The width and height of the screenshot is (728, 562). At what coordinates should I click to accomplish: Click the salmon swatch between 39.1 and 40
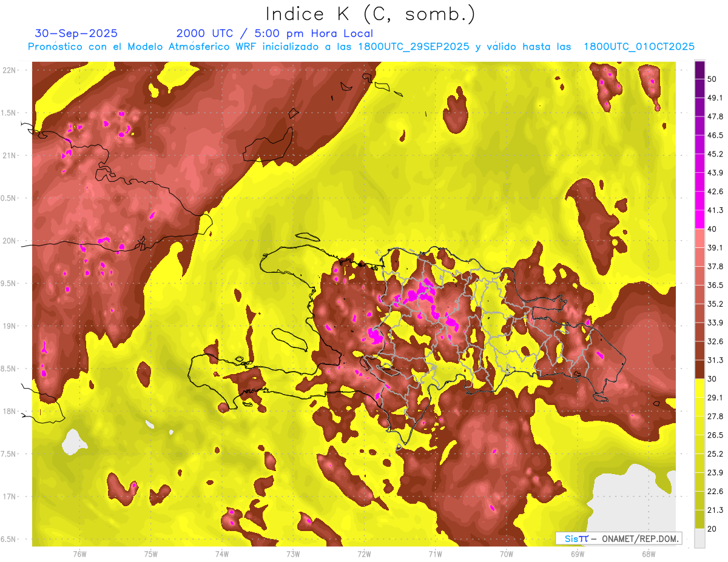point(699,238)
